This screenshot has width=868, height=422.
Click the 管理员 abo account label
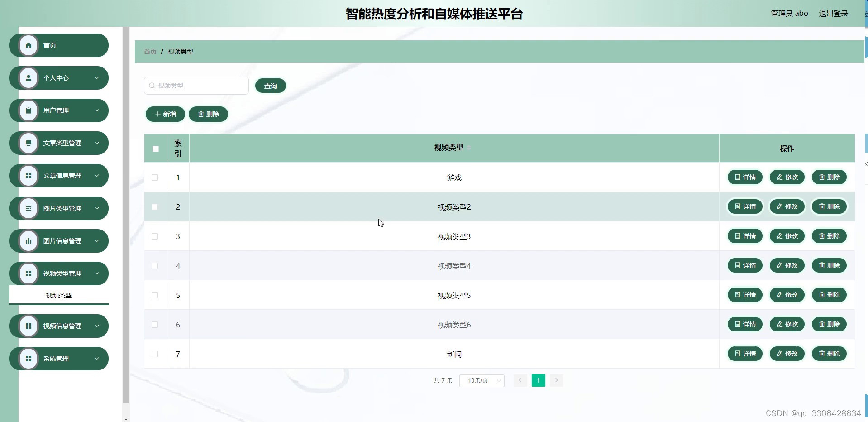[x=789, y=14]
